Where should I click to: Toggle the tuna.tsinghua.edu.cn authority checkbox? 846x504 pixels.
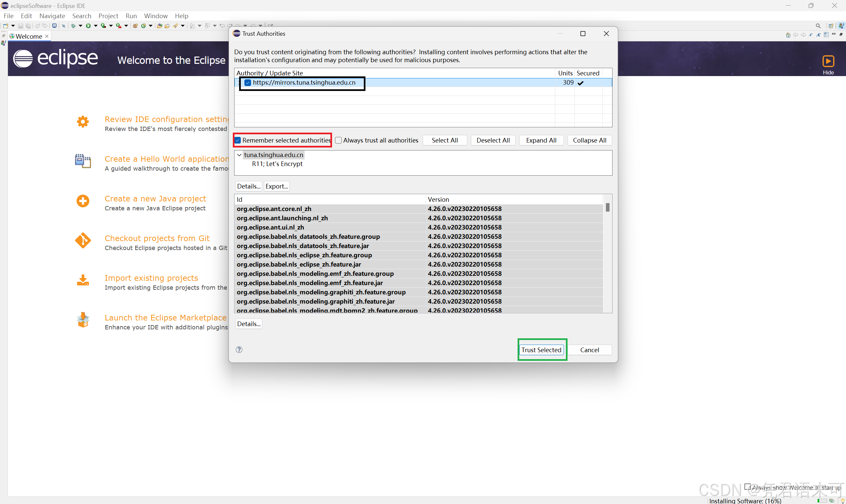click(247, 82)
